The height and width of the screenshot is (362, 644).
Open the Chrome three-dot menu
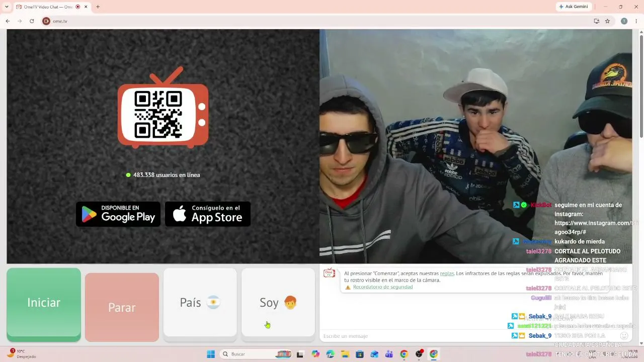[636, 21]
